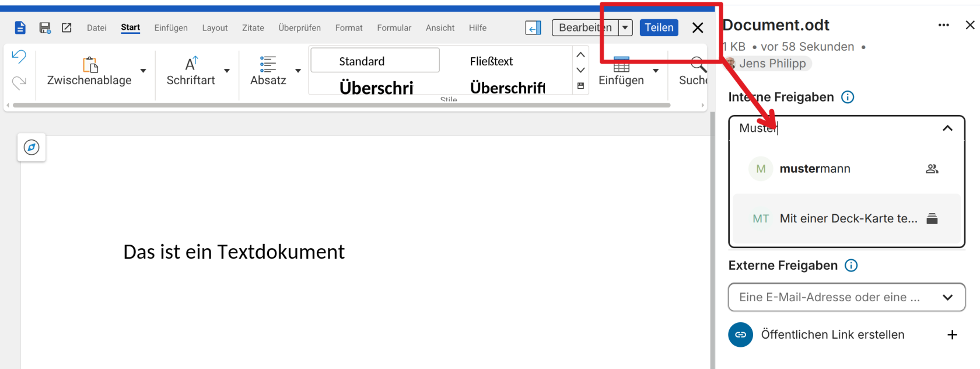
Task: Collapse the internal share suggestions chevron
Action: [947, 128]
